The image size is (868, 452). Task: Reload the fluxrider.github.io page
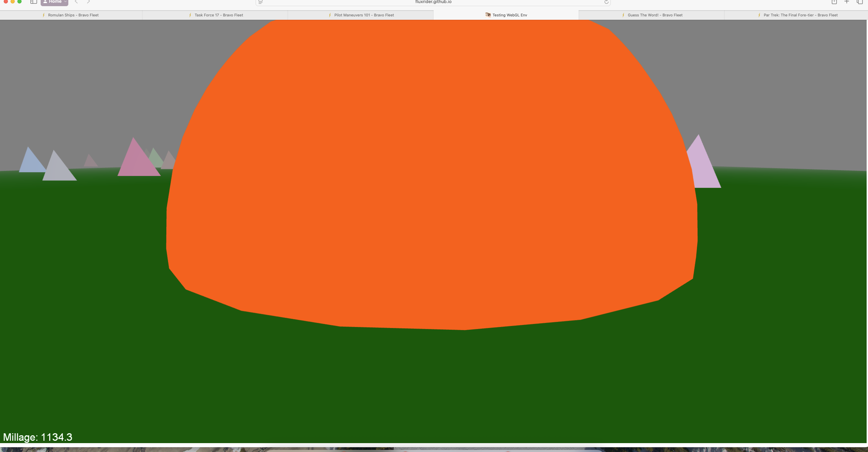606,2
